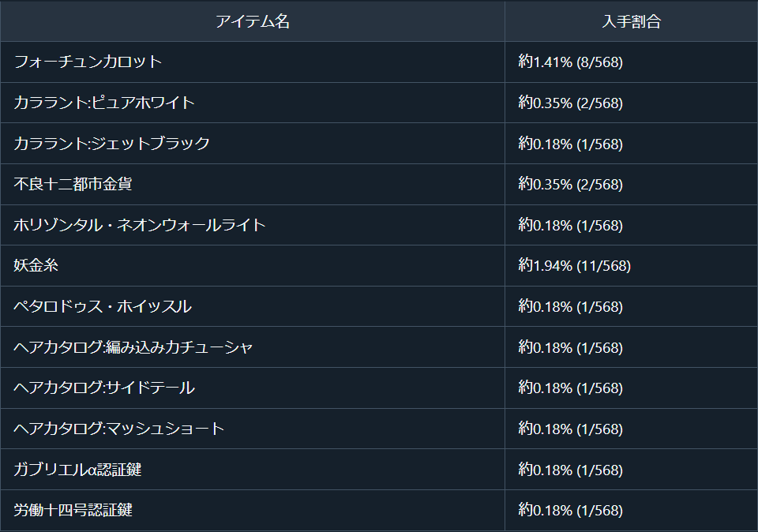
Task: Select ガブリエルα認証鍵 item name
Action: tap(77, 469)
